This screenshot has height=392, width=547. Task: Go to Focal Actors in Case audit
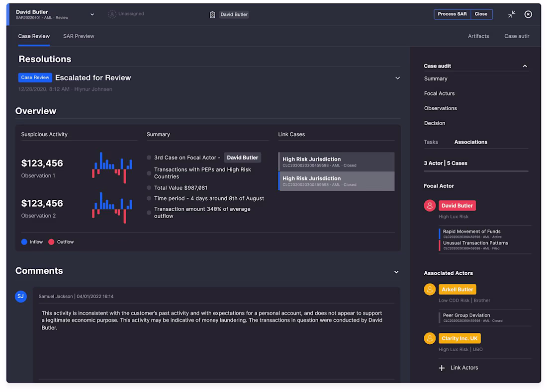click(x=439, y=93)
